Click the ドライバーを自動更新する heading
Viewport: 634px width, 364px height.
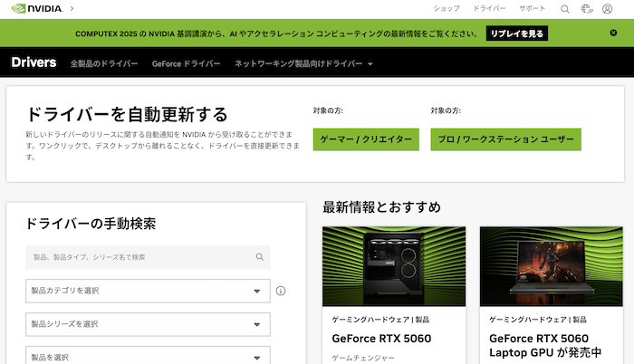click(127, 114)
